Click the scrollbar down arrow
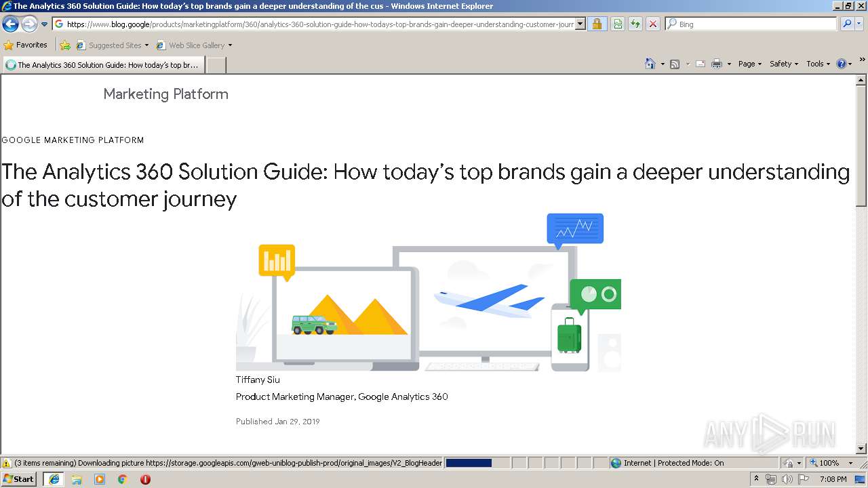 click(x=861, y=448)
